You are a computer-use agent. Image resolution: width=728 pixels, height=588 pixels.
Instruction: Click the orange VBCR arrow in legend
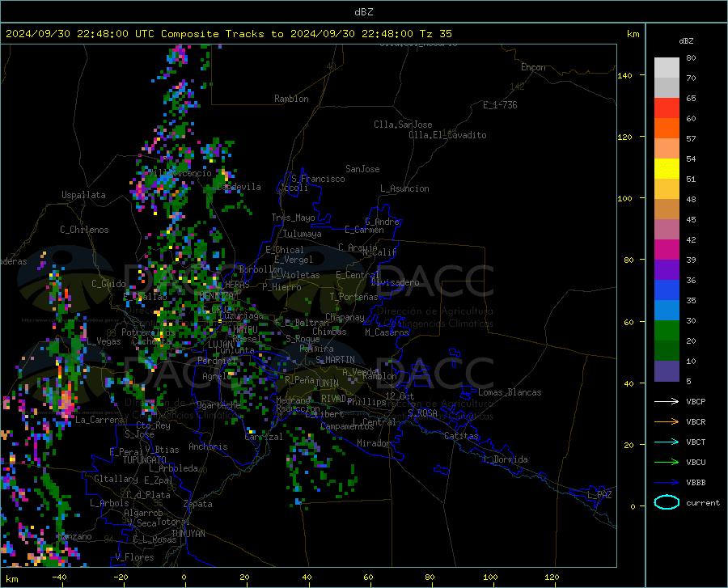click(667, 422)
